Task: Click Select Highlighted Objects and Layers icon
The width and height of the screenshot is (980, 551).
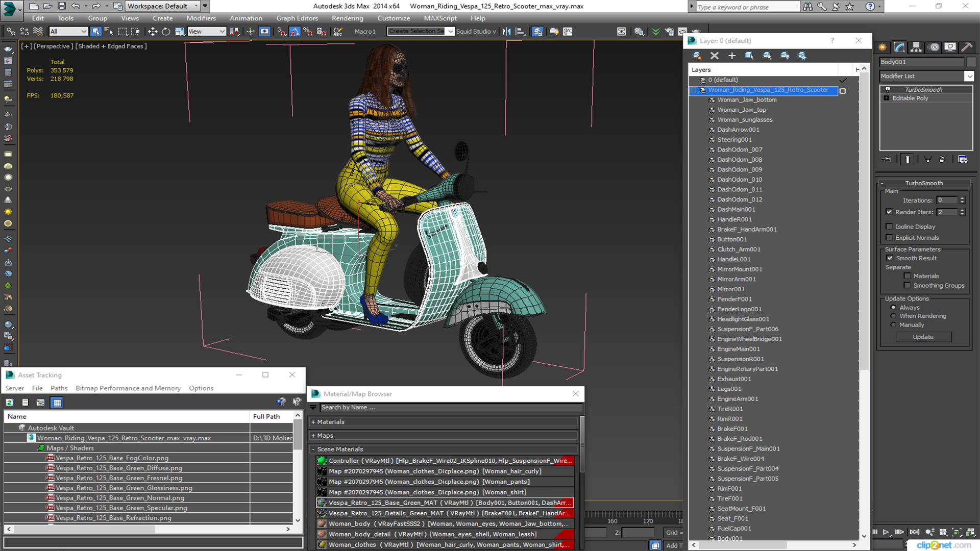Action: 749,56
